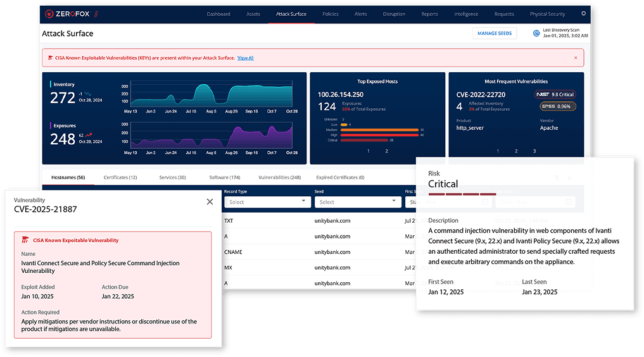644x357 pixels.
Task: Switch to the Software (174) tab
Action: point(225,177)
